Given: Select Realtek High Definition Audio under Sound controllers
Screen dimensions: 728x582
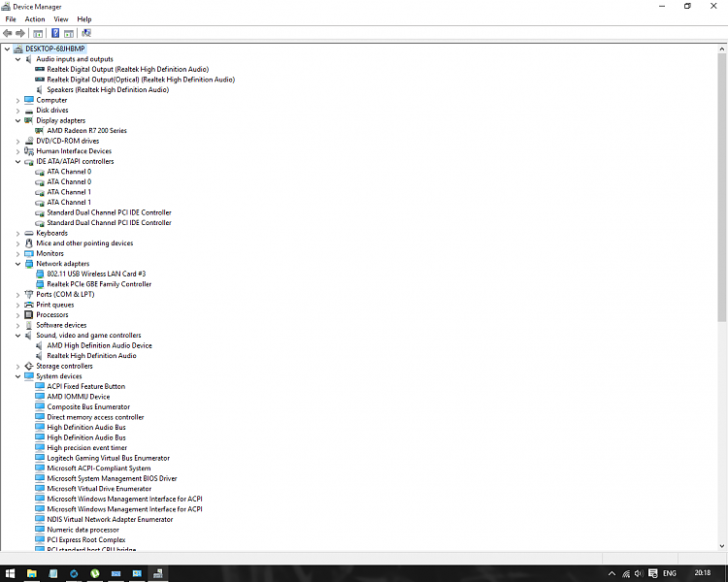Looking at the screenshot, I should click(x=91, y=356).
